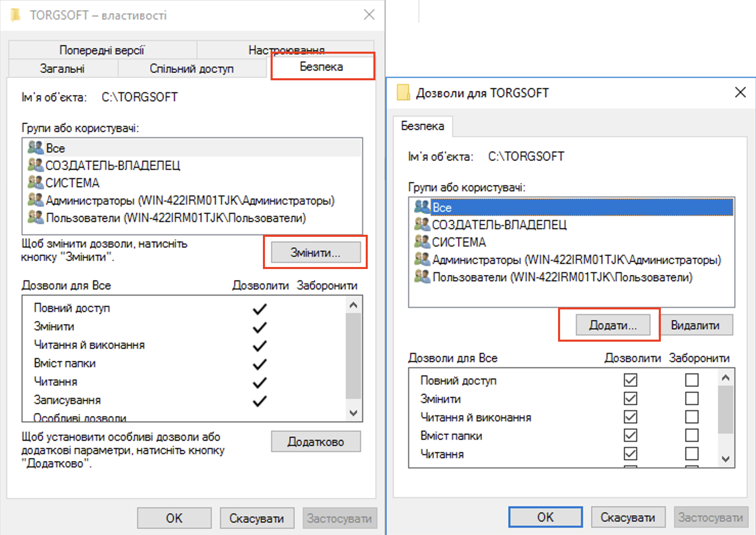Viewport: 756px width, 535px height.
Task: Select Администраторы group icon in permissions dialog
Action: (x=422, y=259)
